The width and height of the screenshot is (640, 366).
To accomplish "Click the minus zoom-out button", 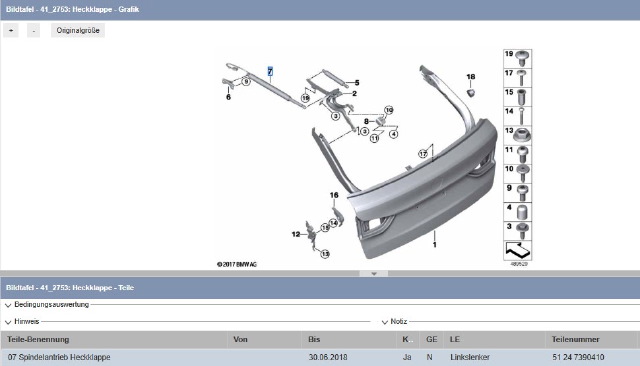I will (33, 31).
